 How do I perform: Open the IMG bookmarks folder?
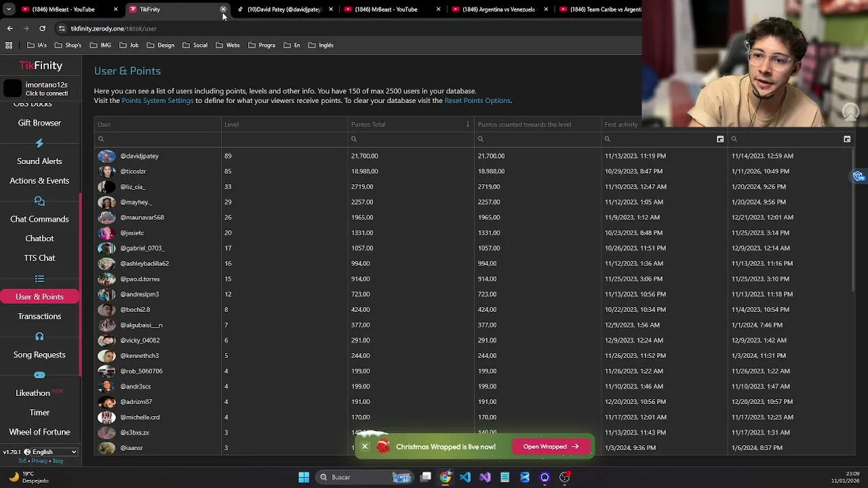100,45
